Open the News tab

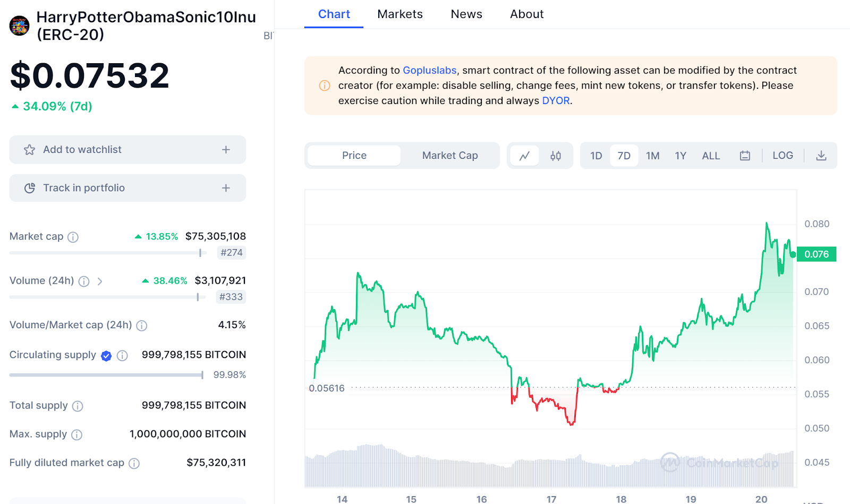tap(466, 14)
